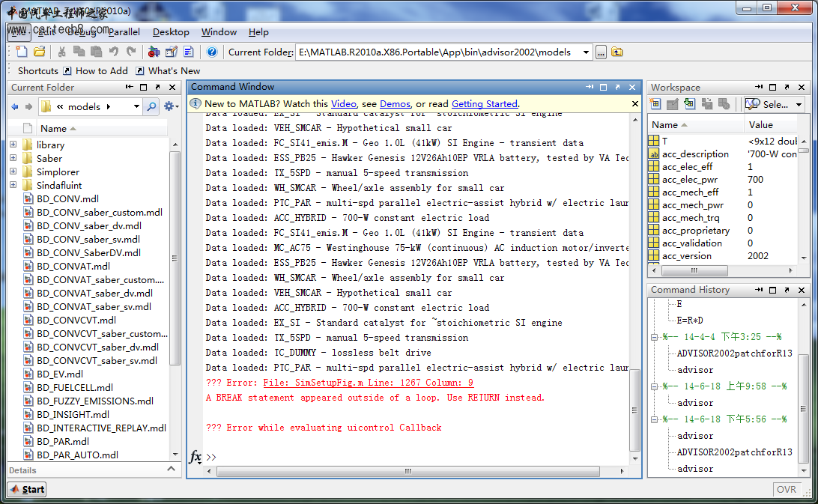Click the MATLAB Start button

pyautogui.click(x=28, y=489)
